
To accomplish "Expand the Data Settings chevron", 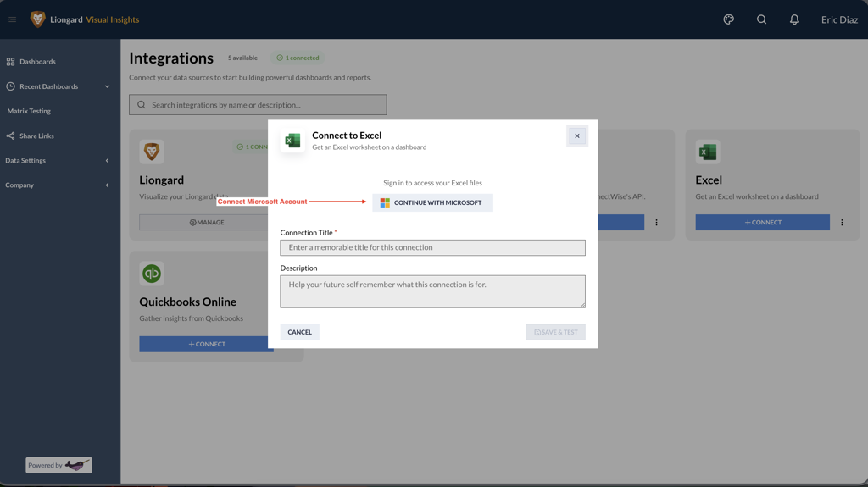I will 108,160.
